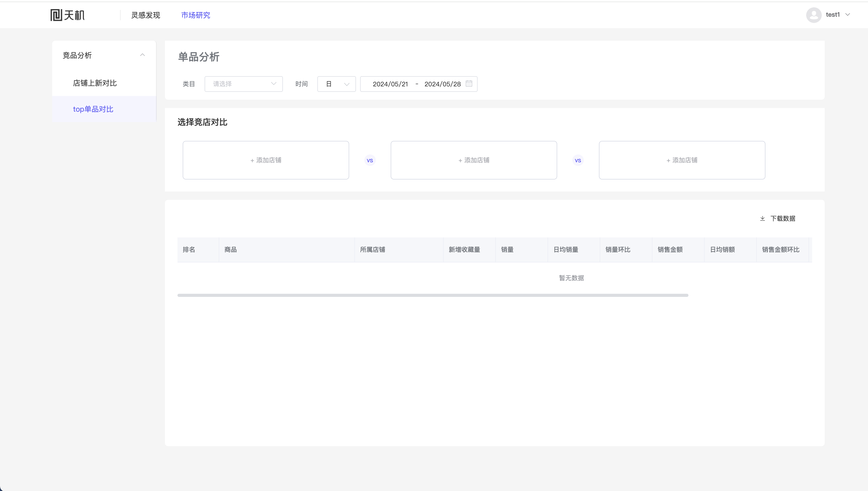The width and height of the screenshot is (868, 491).
Task: Add a store in the last 添加店铺 box
Action: (x=682, y=160)
